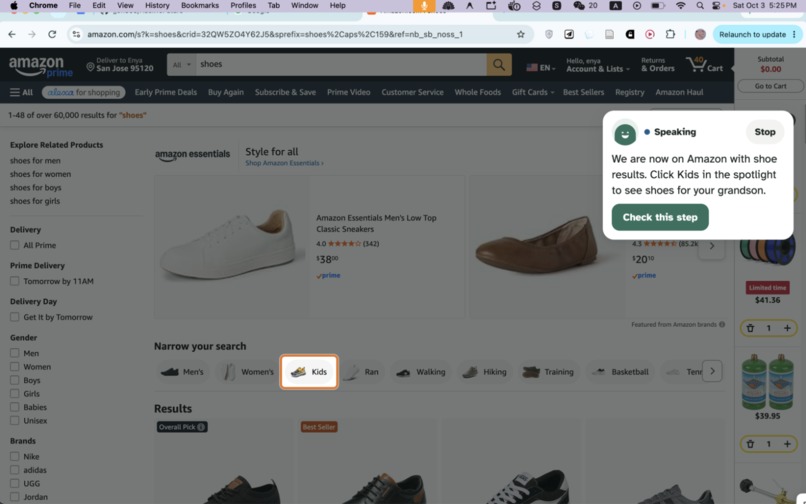Check the Men gender filter
This screenshot has height=504, width=806.
tap(14, 353)
